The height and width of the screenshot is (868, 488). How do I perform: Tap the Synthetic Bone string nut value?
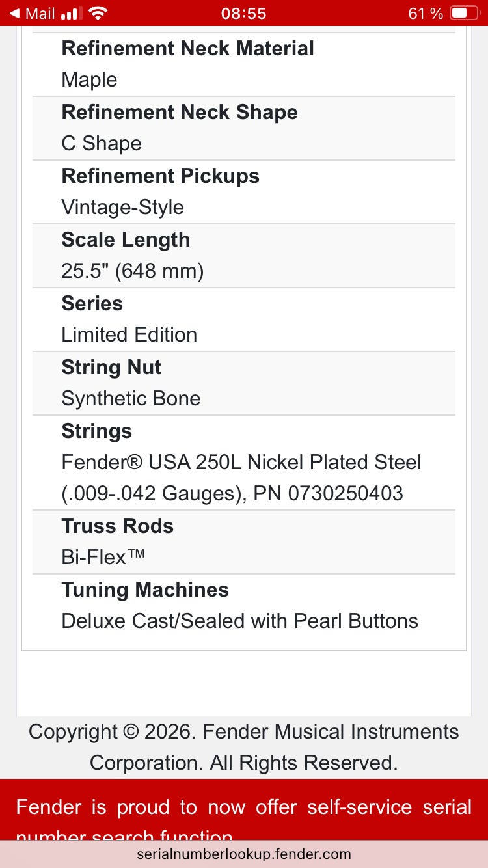[131, 398]
